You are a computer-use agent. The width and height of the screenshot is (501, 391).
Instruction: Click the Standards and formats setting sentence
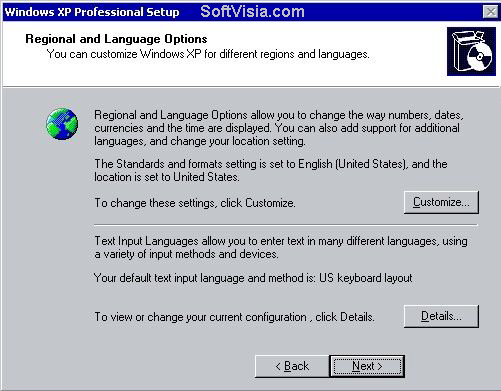[271, 170]
